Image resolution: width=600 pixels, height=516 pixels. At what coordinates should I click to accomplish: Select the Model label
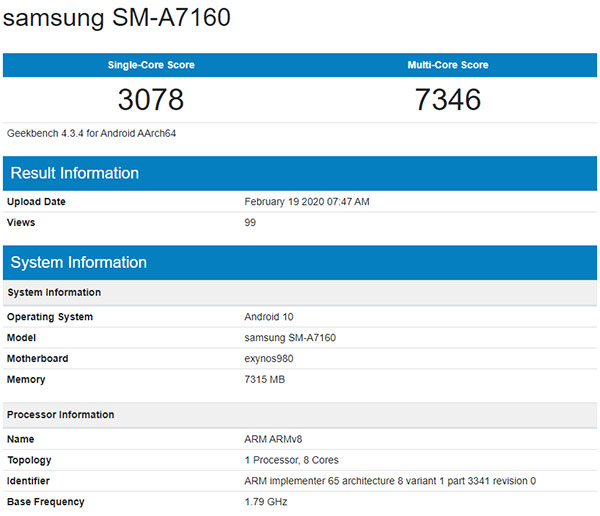click(21, 338)
